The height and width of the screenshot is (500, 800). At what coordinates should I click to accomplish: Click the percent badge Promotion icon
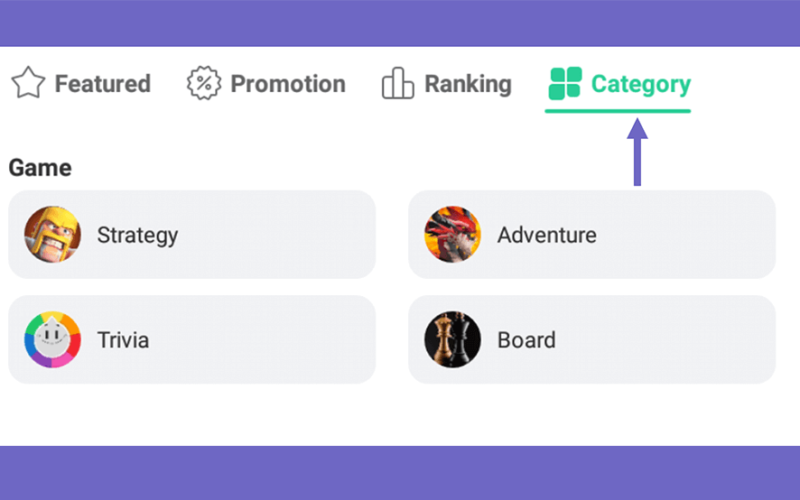tap(204, 83)
